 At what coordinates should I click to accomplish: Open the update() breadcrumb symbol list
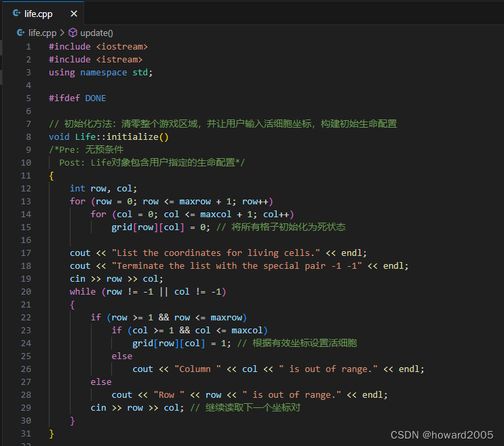pos(96,32)
